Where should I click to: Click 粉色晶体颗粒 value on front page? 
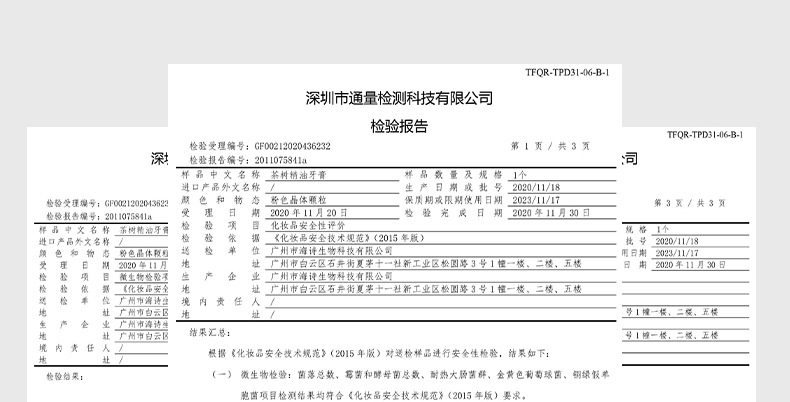tap(299, 200)
